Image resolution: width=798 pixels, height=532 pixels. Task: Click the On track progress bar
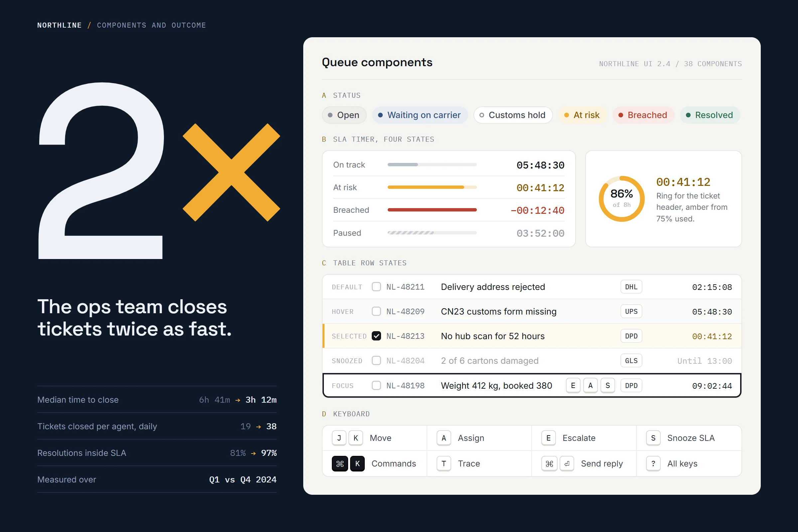coord(432,165)
